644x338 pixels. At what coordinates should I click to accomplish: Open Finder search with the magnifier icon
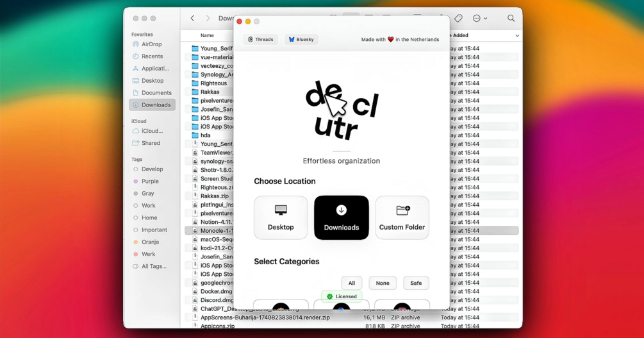tap(511, 18)
